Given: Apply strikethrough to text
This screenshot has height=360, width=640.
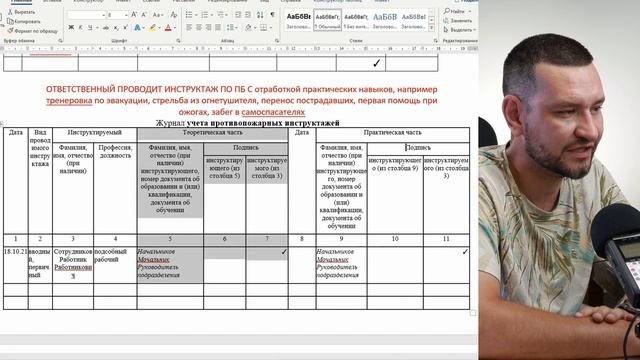Looking at the screenshot, I should tap(106, 28).
